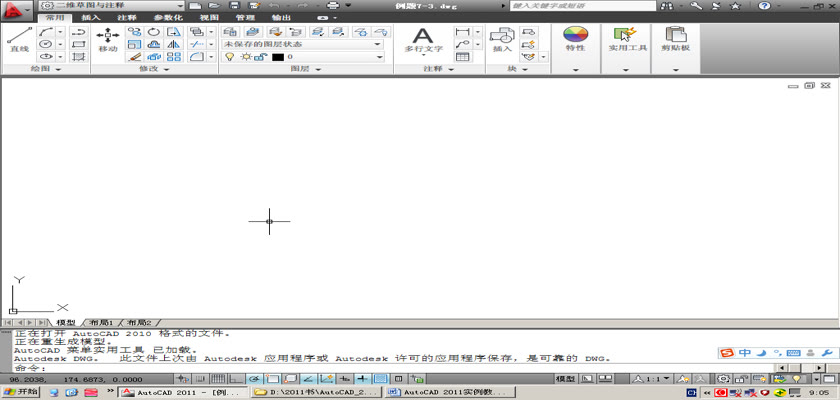Image resolution: width=840 pixels, height=400 pixels.
Task: Click the Save icon in quick access toolbar
Action: point(234,5)
